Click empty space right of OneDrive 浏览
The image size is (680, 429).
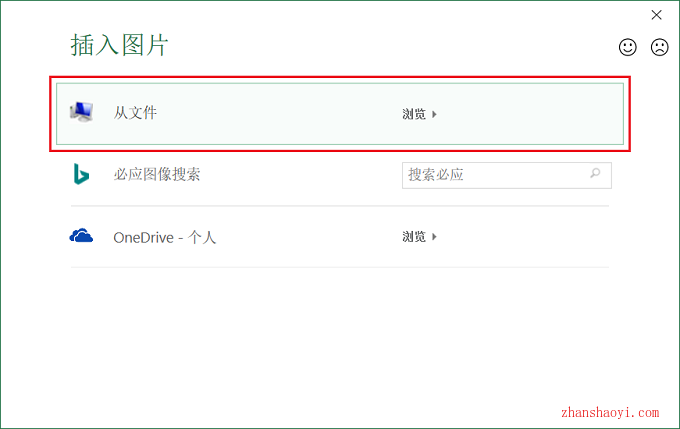[520, 236]
